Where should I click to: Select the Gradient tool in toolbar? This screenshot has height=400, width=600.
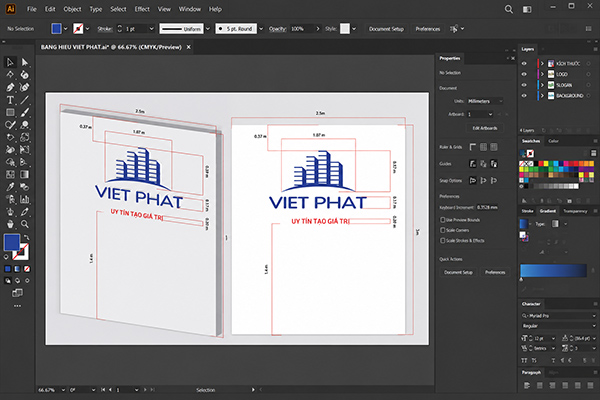click(24, 175)
